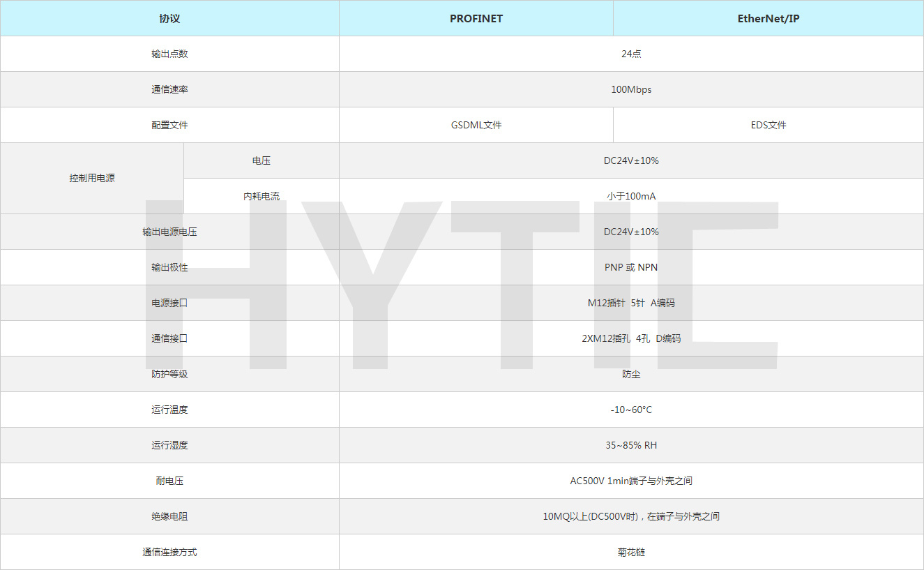Select the 35~85% RH value
The width and height of the screenshot is (924, 570).
point(631,445)
